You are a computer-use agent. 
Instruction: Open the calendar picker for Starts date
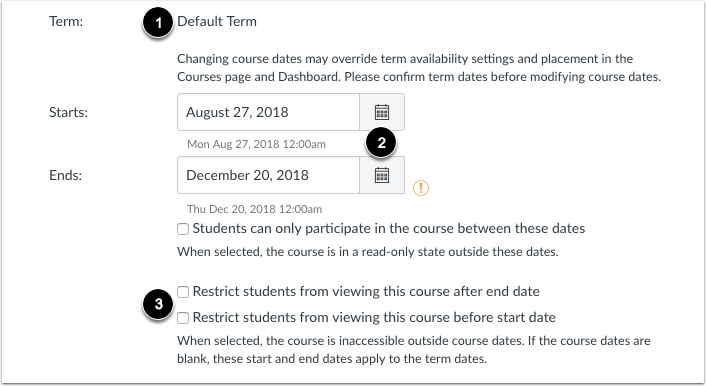382,112
